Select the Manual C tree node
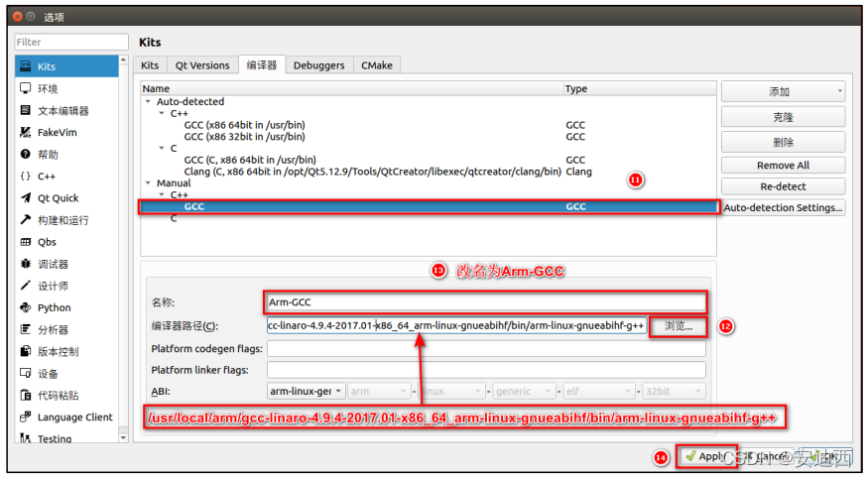 click(429, 218)
